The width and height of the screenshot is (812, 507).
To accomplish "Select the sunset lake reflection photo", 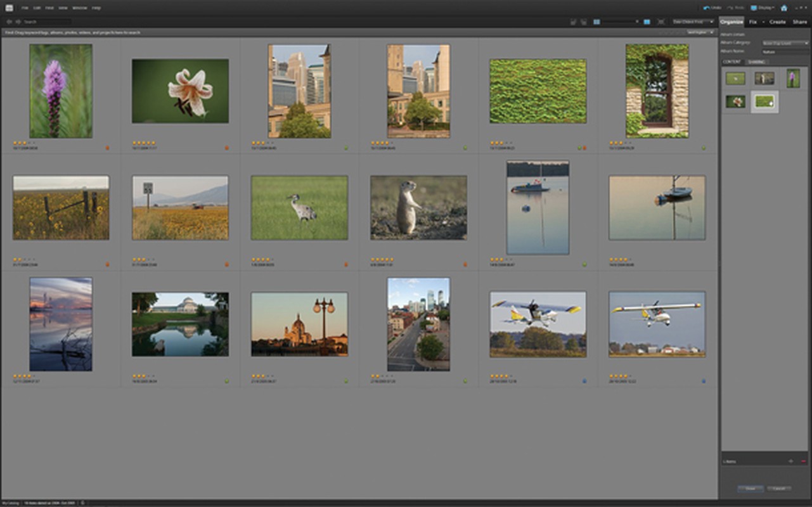I will click(x=61, y=324).
